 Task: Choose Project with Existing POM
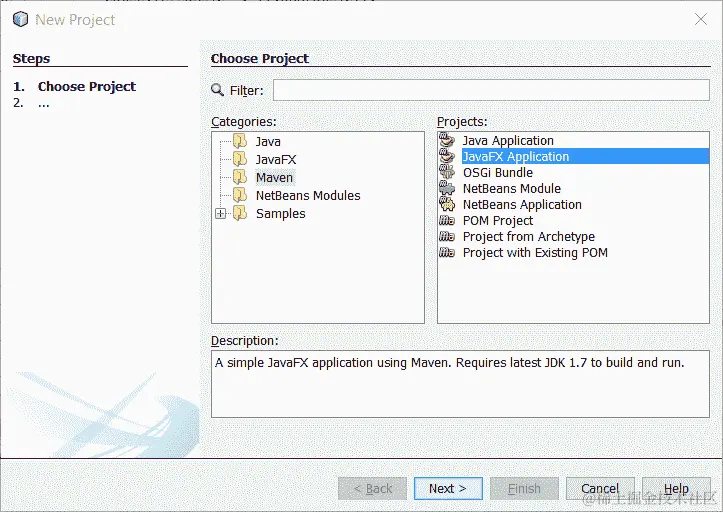click(535, 253)
